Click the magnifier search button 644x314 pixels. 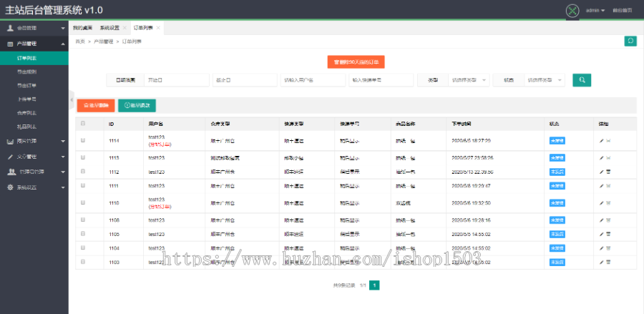tap(582, 80)
